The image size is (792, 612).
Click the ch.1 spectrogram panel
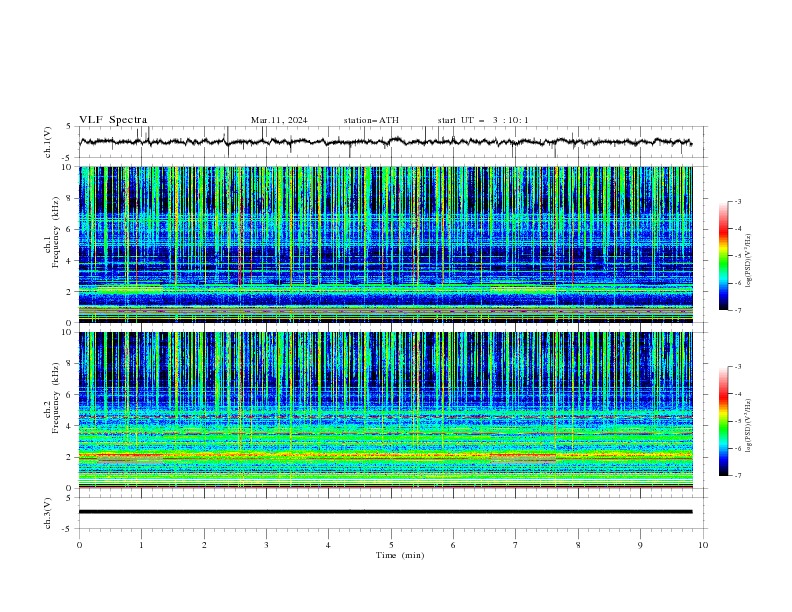[386, 244]
